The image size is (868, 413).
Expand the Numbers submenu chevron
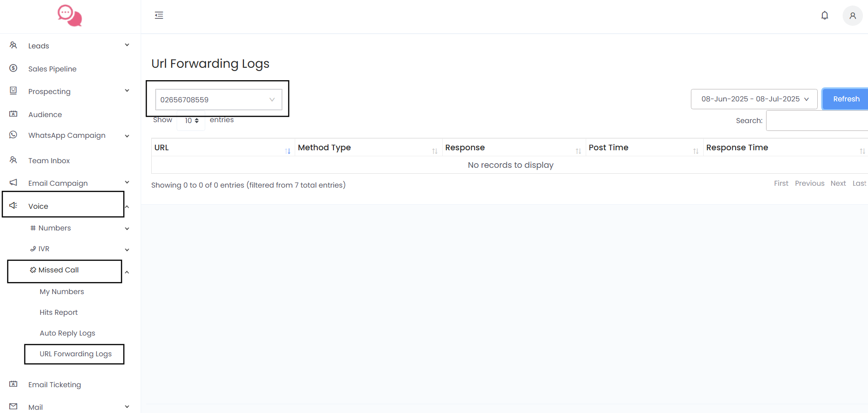pyautogui.click(x=127, y=229)
